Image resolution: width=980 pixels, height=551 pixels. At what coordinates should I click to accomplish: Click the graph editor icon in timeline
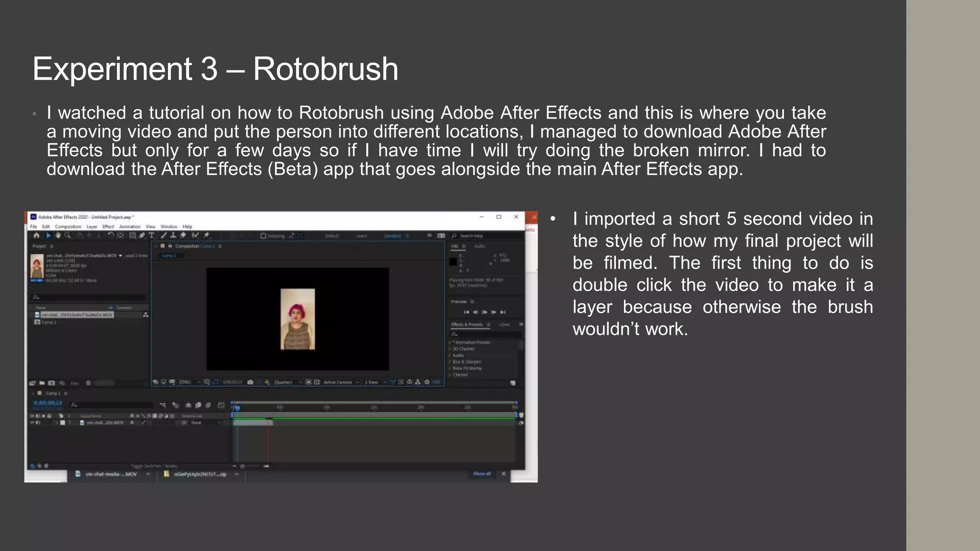pos(221,405)
